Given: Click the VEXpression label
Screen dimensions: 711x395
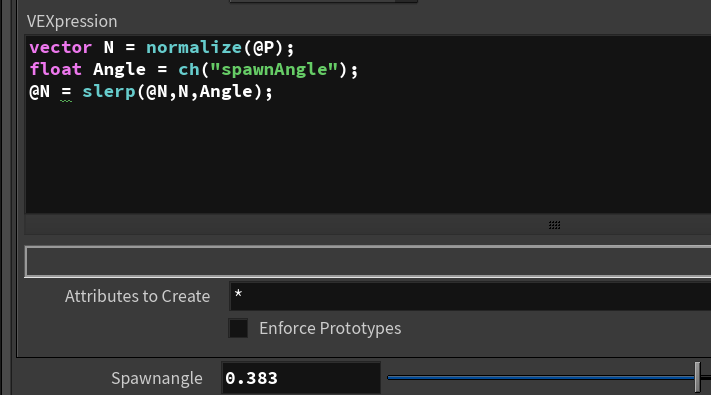Looking at the screenshot, I should 72,21.
